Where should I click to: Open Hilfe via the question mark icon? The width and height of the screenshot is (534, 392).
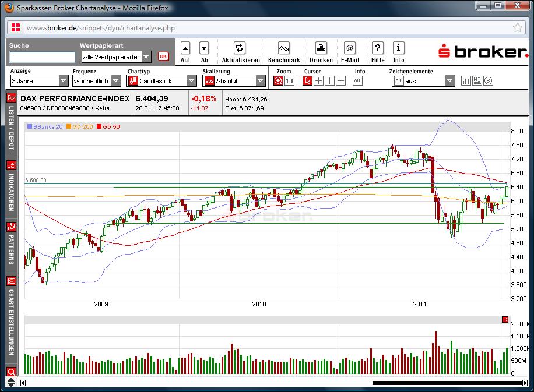coord(378,47)
